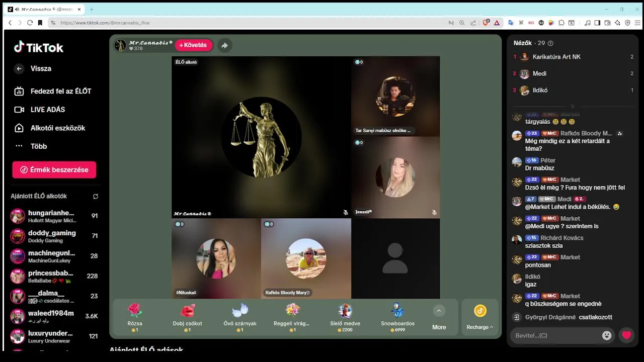Send an Óvó szárnyak gift
The image size is (644, 362).
coord(240,317)
